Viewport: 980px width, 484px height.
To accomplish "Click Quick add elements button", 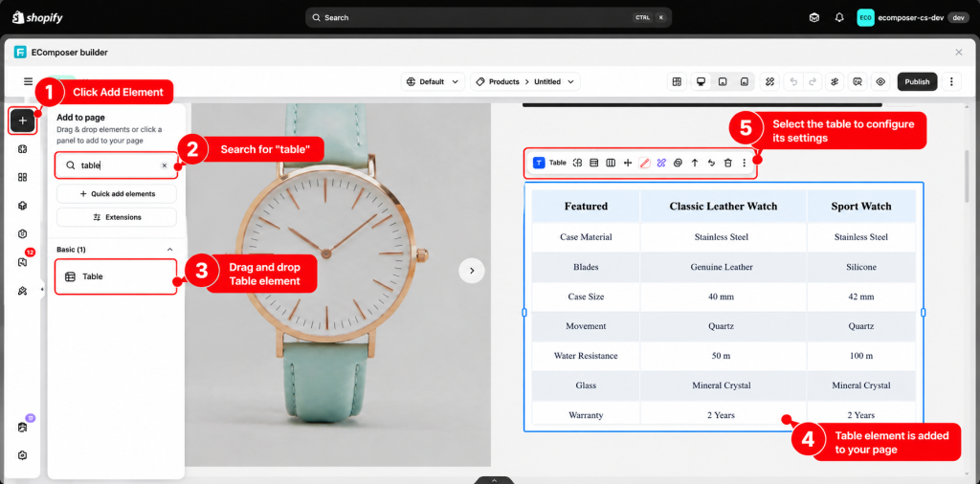I will coord(116,193).
